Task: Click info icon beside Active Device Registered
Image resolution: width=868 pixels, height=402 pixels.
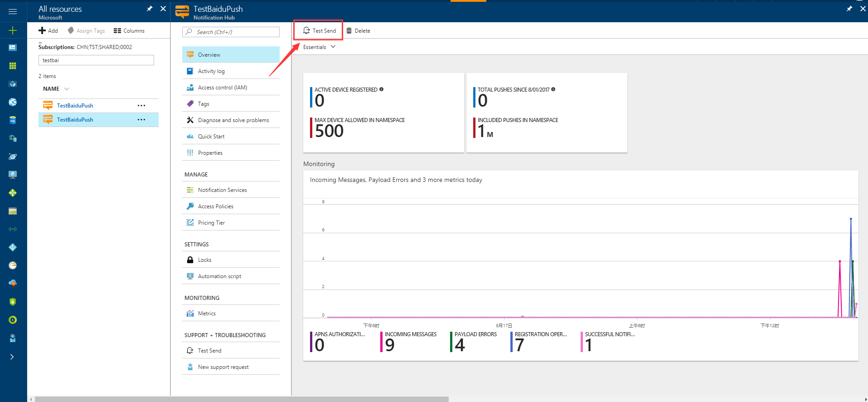Action: [382, 89]
